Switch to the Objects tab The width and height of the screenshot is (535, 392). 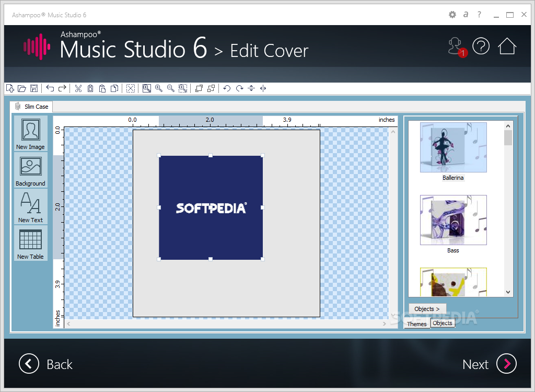(443, 323)
